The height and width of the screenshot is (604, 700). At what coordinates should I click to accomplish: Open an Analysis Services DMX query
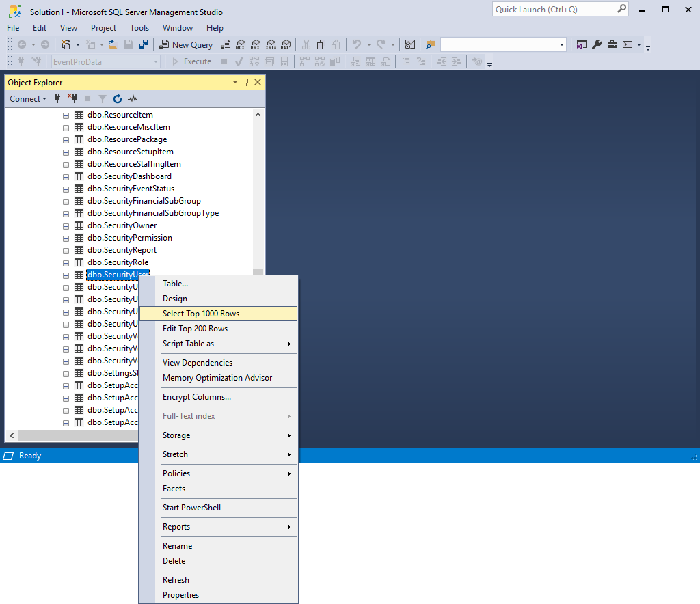click(x=256, y=44)
